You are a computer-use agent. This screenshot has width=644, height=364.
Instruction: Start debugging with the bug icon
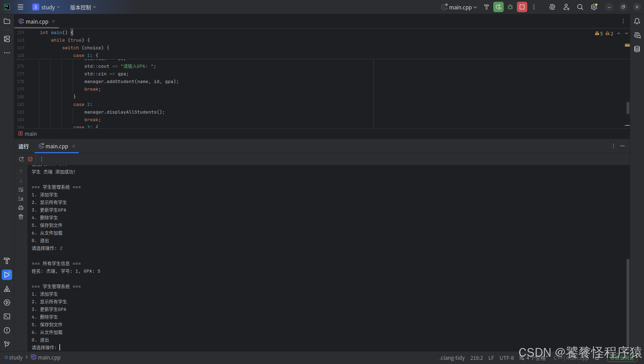[x=510, y=7]
